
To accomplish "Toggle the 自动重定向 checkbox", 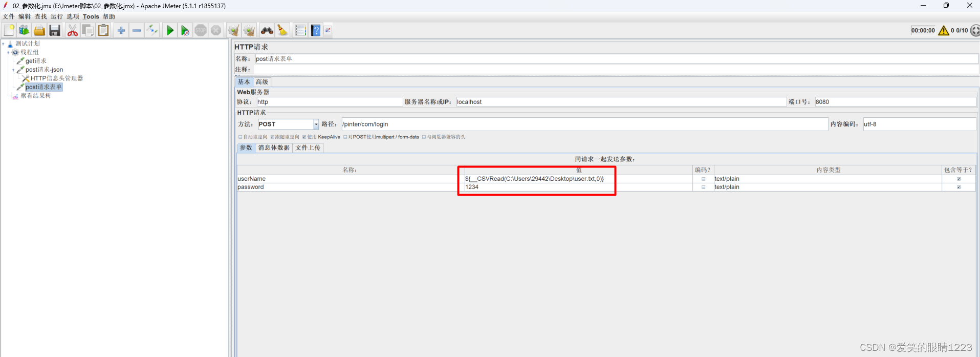I will [x=241, y=137].
